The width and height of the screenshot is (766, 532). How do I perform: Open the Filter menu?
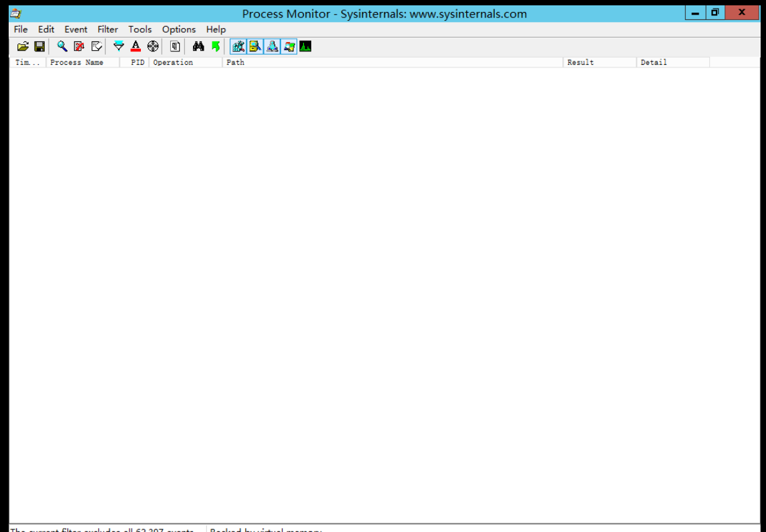click(108, 29)
